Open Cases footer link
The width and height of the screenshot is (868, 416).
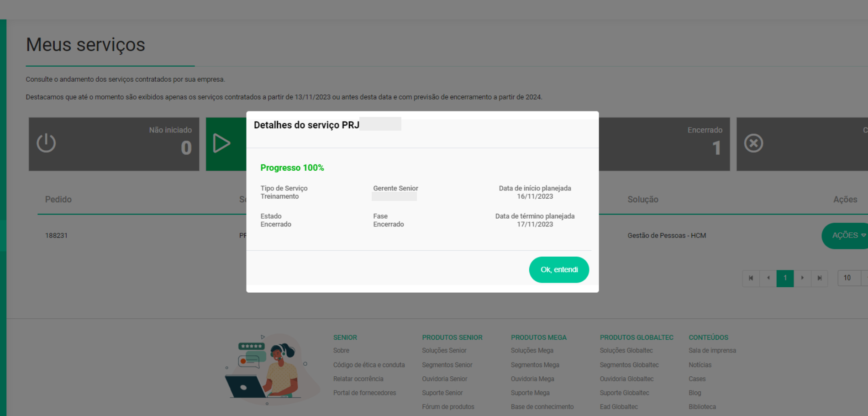[697, 379]
